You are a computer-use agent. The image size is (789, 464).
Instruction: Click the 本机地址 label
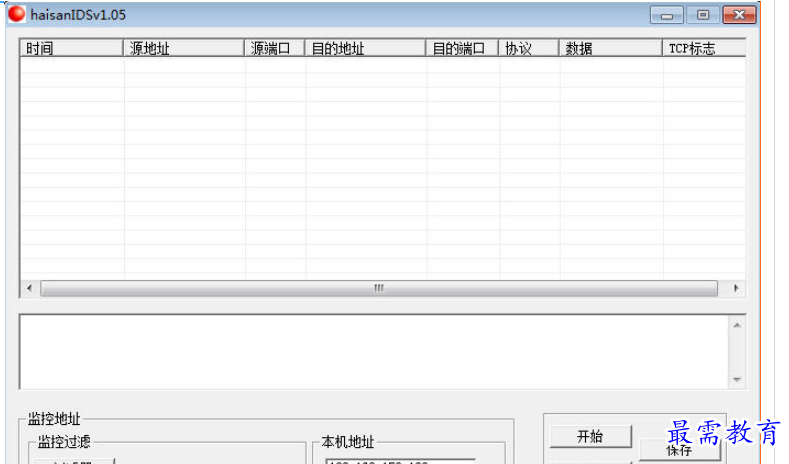tap(348, 442)
